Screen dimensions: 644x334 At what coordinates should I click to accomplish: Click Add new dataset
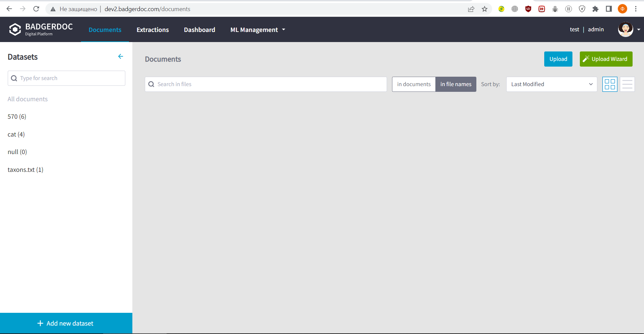[x=66, y=323]
